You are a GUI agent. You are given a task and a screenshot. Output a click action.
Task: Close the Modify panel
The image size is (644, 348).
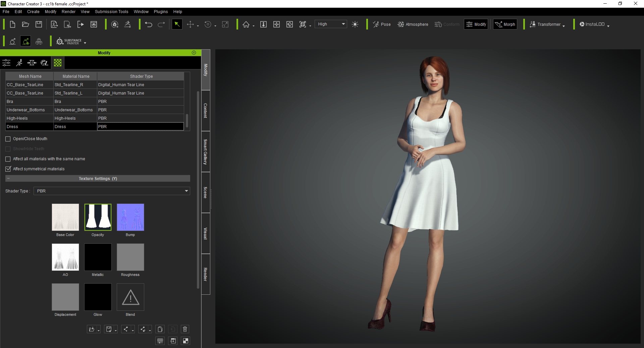pos(194,53)
